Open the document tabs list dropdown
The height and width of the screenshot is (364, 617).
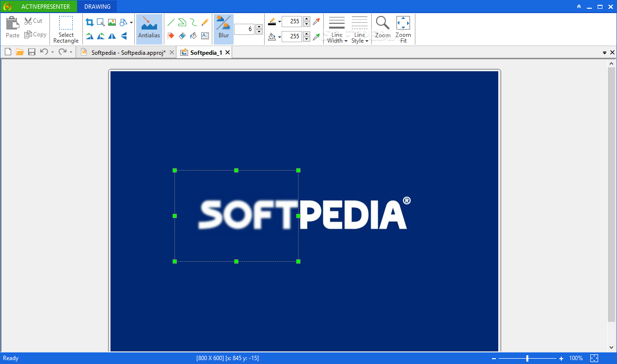604,52
